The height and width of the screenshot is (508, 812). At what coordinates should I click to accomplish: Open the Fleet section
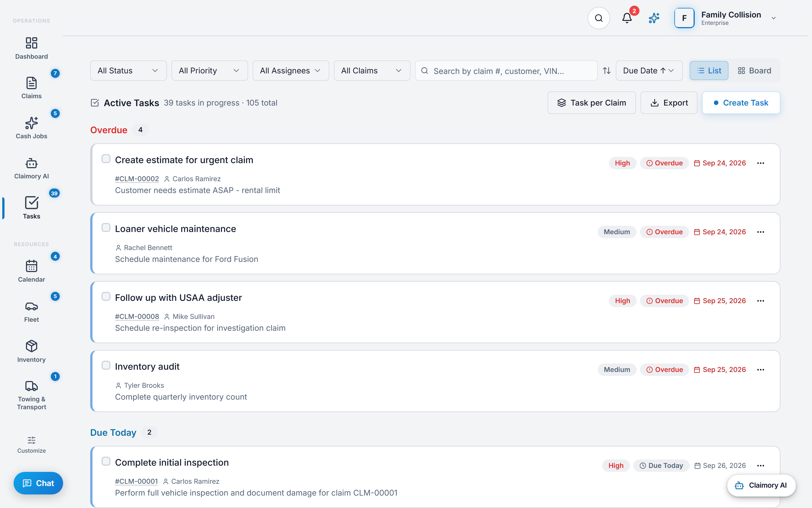coord(32,312)
